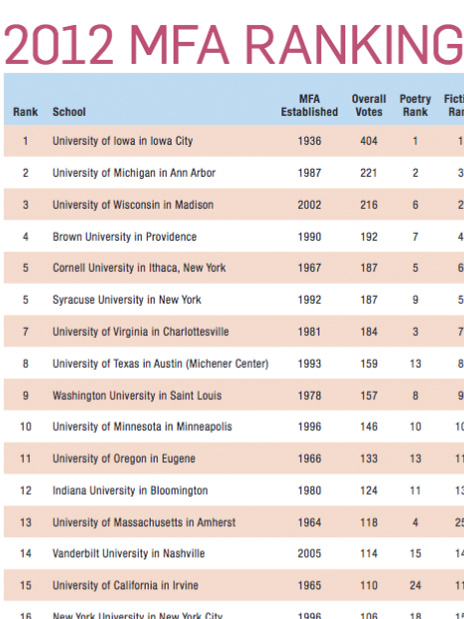Select 'Indiana University in Bloomington'

[130, 491]
